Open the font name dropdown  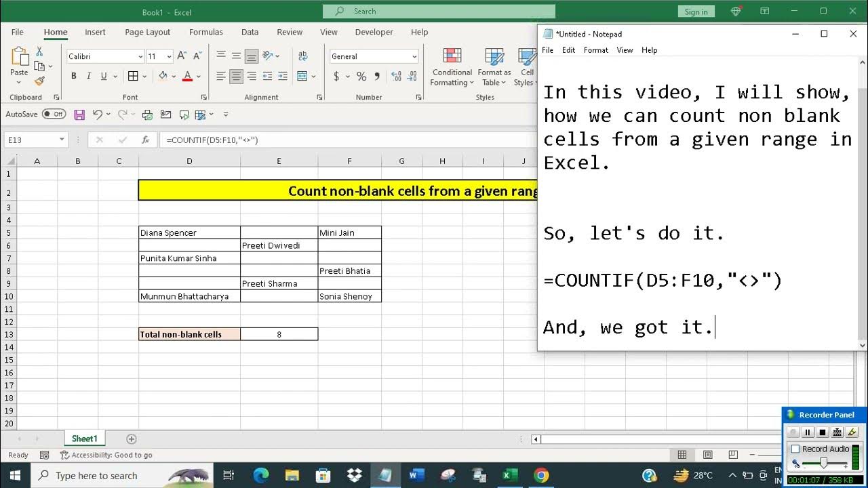140,56
